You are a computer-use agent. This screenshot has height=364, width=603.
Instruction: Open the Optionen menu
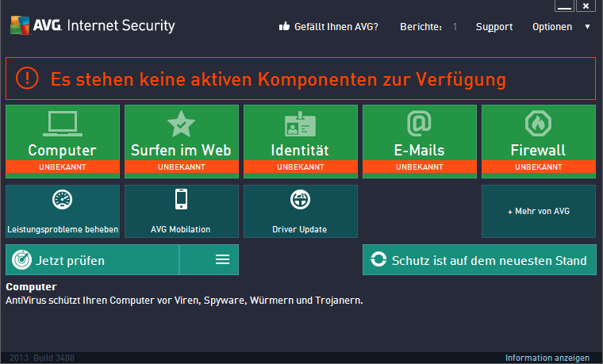pos(552,27)
